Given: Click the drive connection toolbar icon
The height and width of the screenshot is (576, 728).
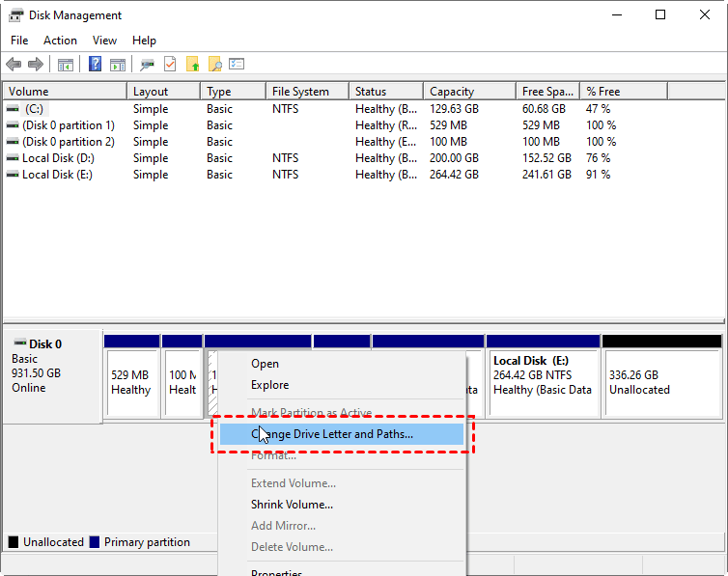Looking at the screenshot, I should [x=147, y=65].
